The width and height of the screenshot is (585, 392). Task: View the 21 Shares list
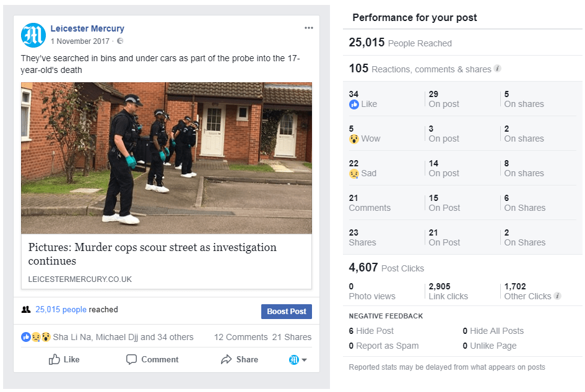(x=292, y=337)
